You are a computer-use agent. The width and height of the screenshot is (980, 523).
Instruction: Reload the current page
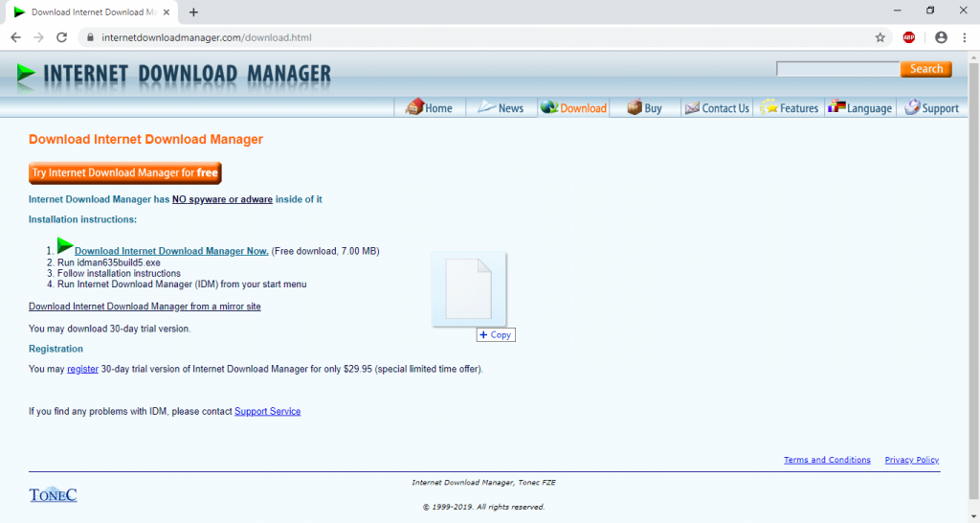(62, 37)
